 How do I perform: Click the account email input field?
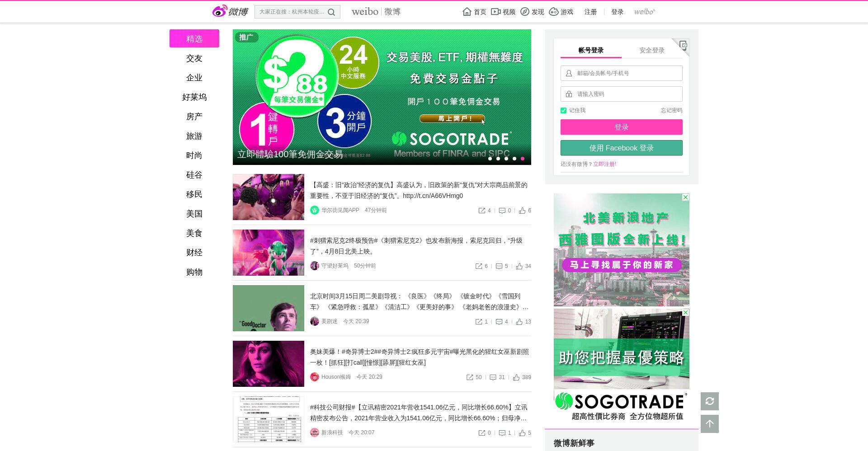622,73
